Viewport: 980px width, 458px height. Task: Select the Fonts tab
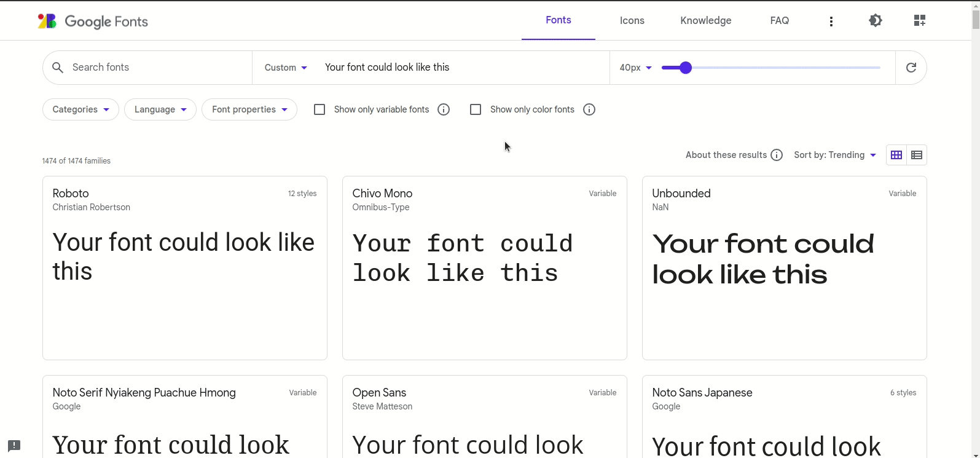pyautogui.click(x=559, y=20)
